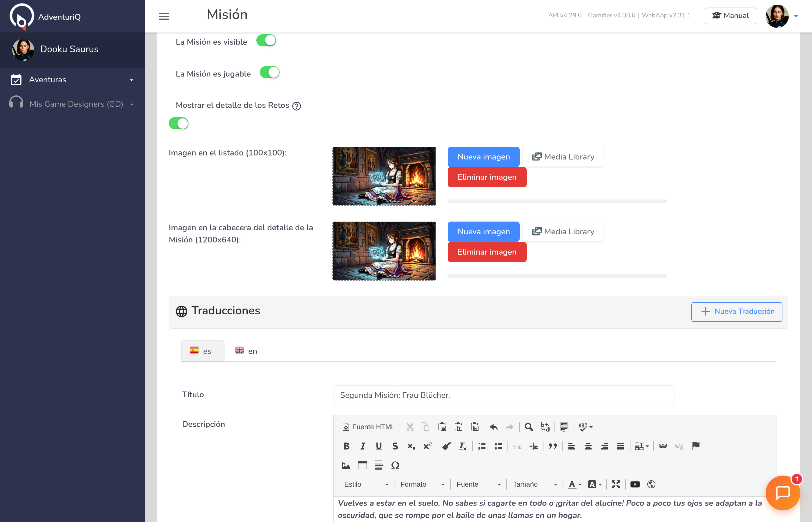
Task: Align text to the left
Action: pos(572,446)
